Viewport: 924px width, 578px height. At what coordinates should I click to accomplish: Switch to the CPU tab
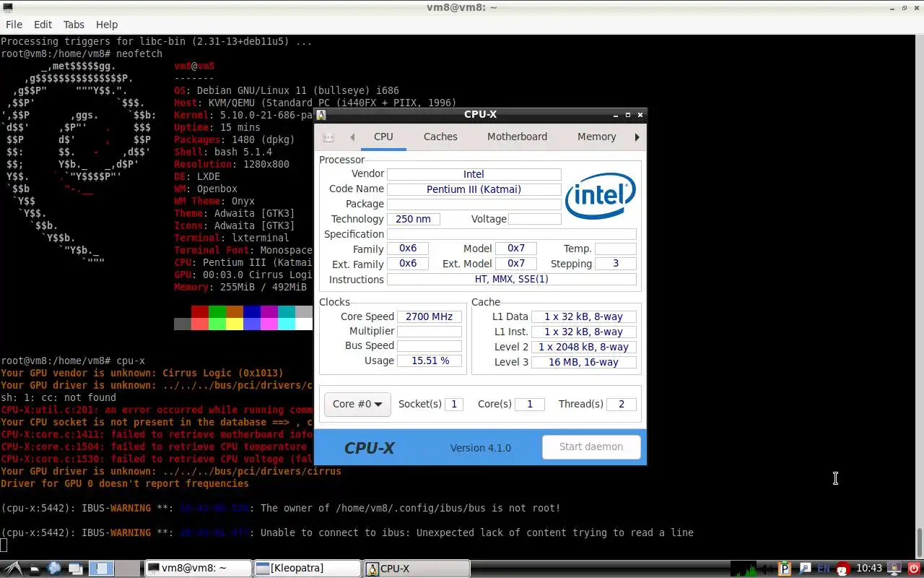[x=383, y=137]
